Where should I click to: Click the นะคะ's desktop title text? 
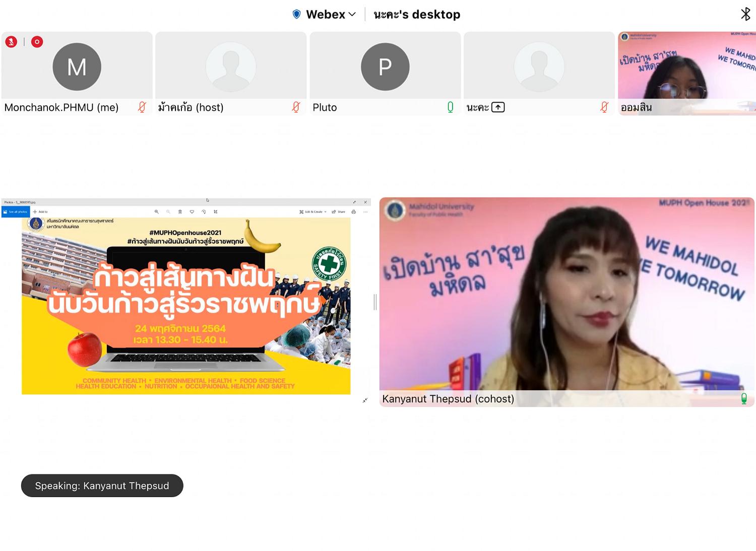[417, 14]
